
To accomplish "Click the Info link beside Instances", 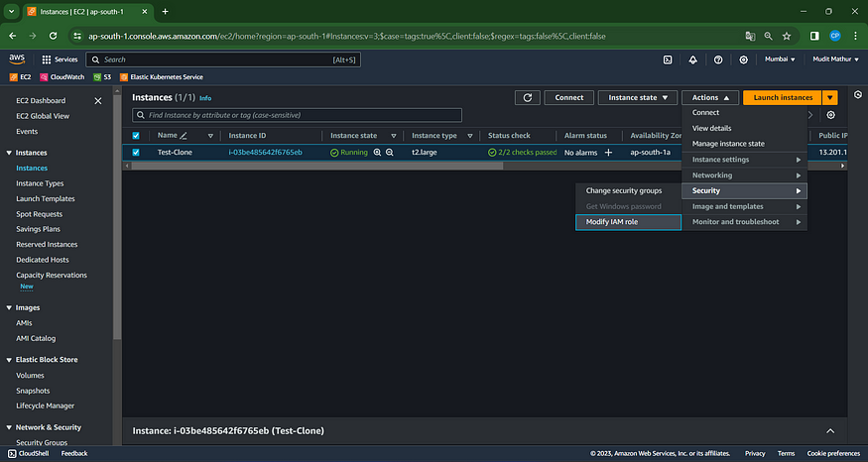I will click(x=205, y=98).
